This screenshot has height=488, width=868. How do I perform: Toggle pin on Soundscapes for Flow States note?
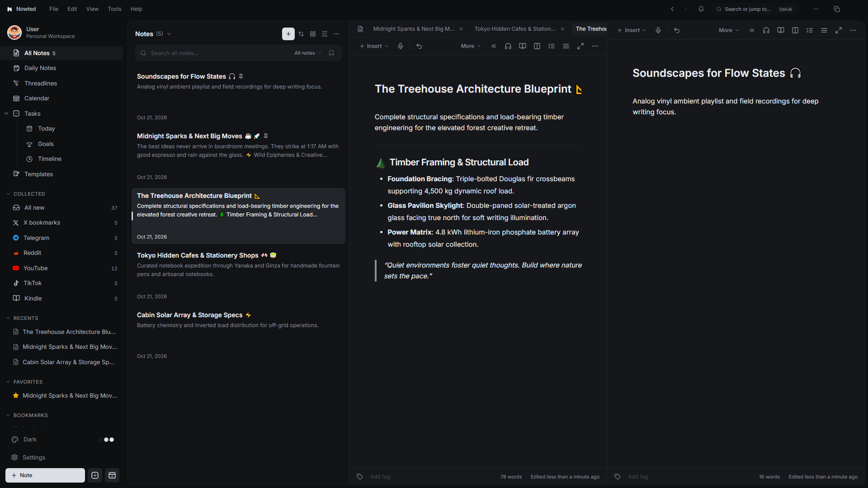pos(241,76)
